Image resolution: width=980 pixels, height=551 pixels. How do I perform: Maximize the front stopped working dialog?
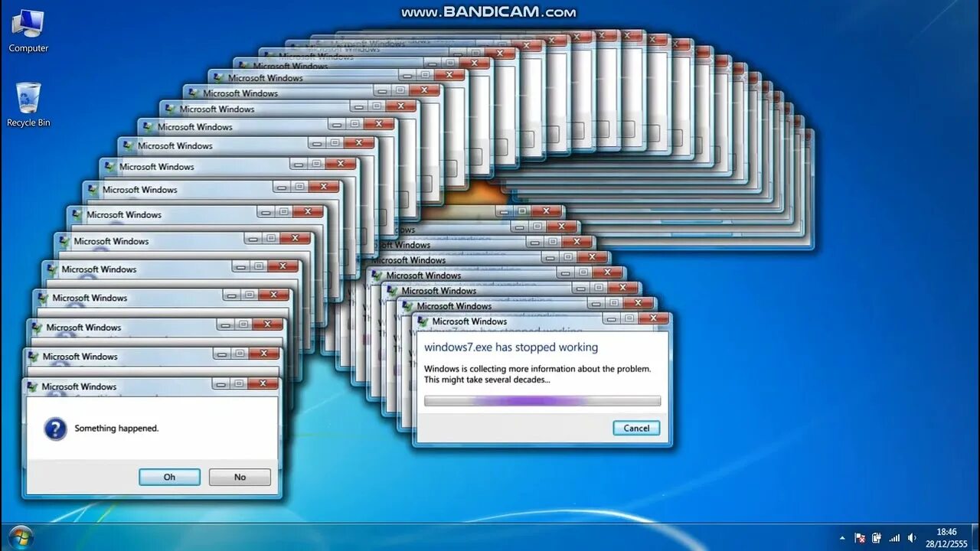(x=629, y=318)
